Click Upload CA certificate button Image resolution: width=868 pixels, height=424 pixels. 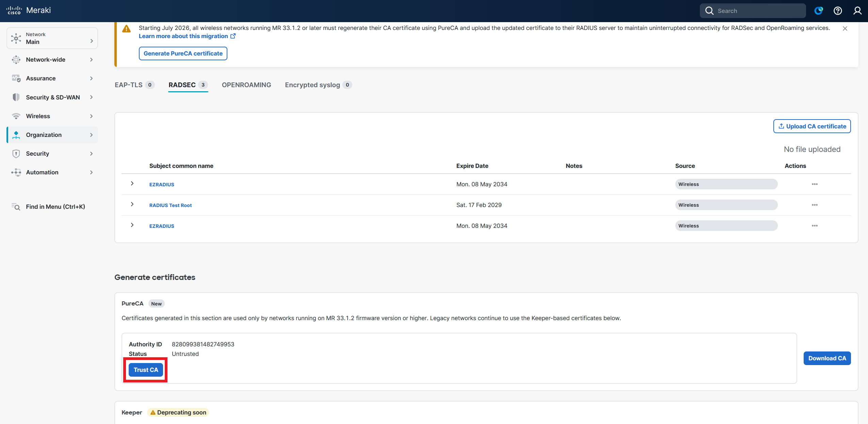pos(812,126)
